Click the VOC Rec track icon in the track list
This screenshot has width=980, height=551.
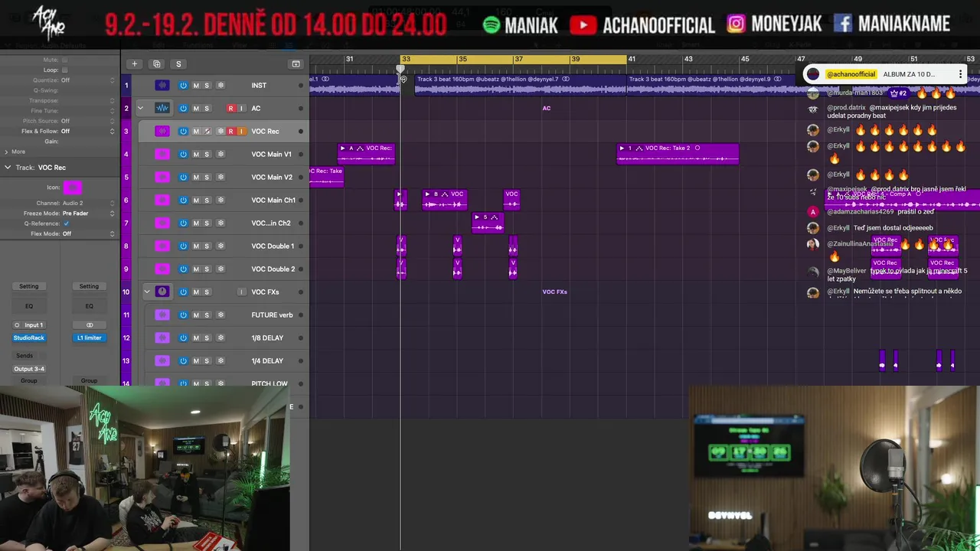[162, 131]
